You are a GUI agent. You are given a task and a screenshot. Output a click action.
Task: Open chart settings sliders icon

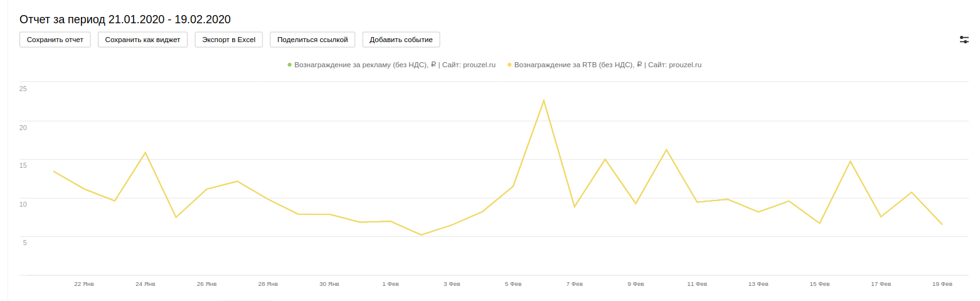964,40
